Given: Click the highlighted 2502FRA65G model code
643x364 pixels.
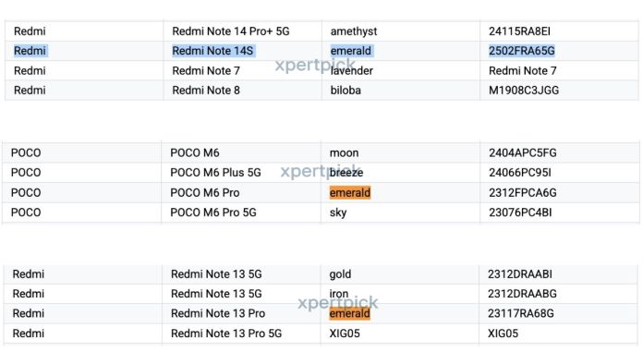Looking at the screenshot, I should click(x=522, y=51).
